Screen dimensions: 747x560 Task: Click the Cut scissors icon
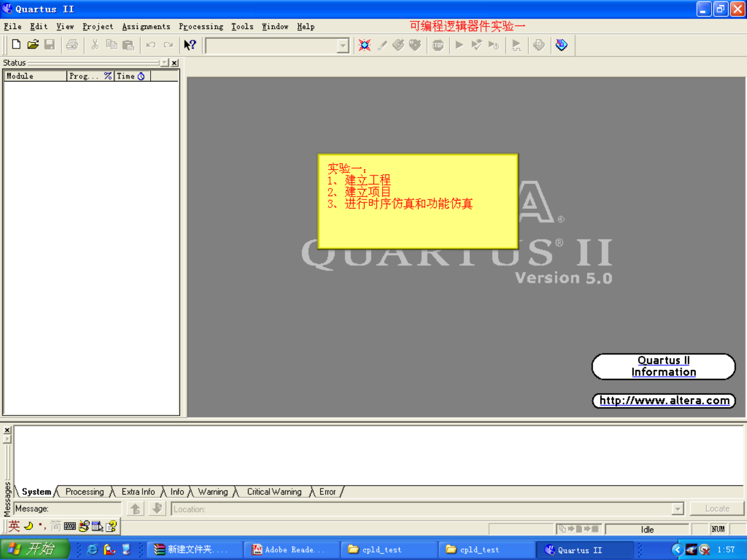(94, 45)
